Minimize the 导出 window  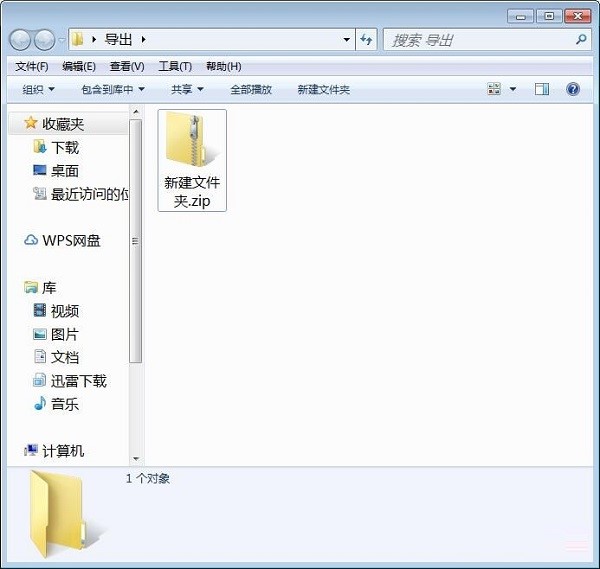pos(520,16)
